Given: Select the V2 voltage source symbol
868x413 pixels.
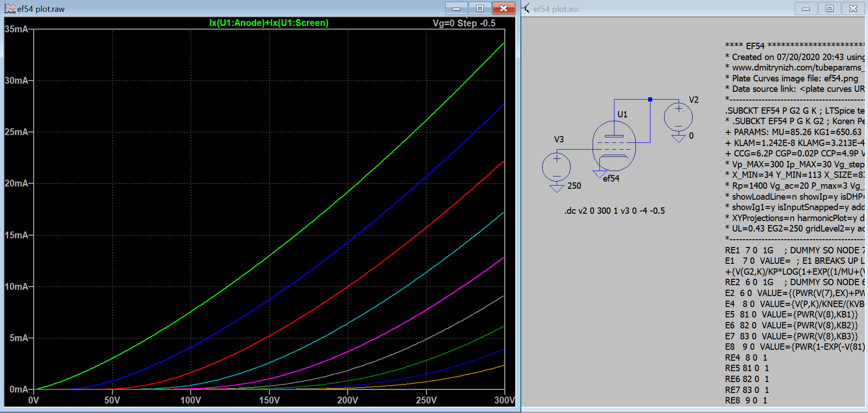Looking at the screenshot, I should (x=678, y=117).
